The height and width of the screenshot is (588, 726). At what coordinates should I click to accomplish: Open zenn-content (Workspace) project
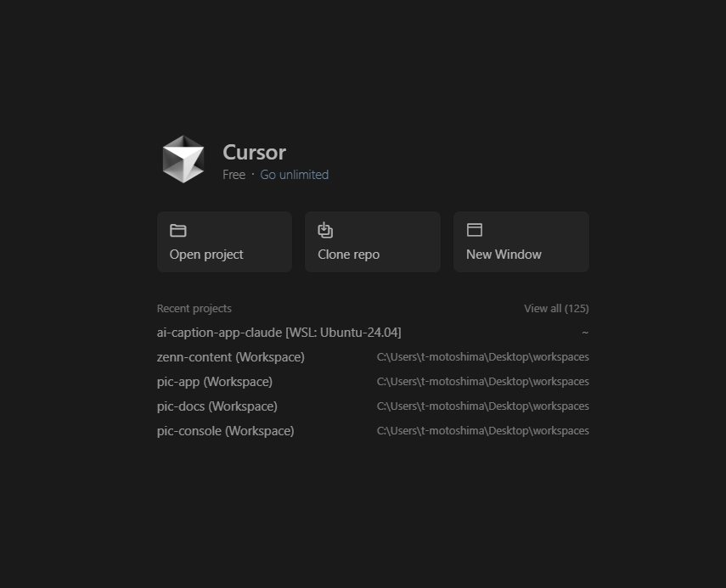point(231,357)
